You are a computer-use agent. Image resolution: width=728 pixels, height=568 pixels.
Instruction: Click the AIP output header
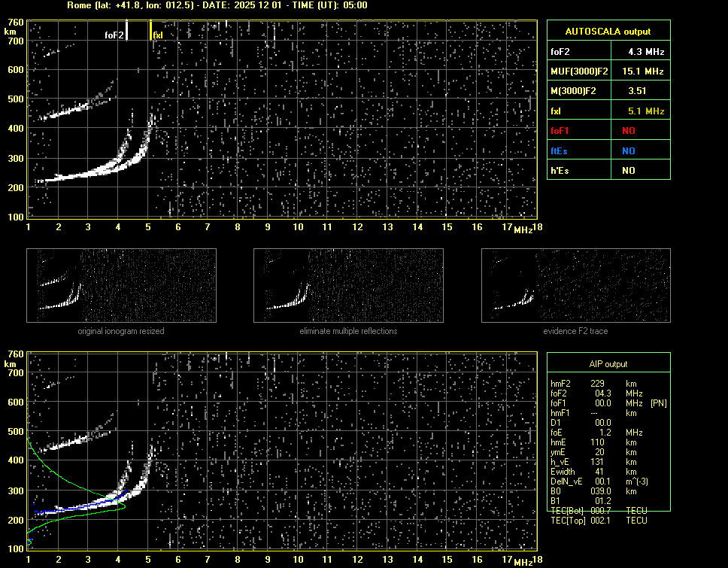tap(608, 364)
